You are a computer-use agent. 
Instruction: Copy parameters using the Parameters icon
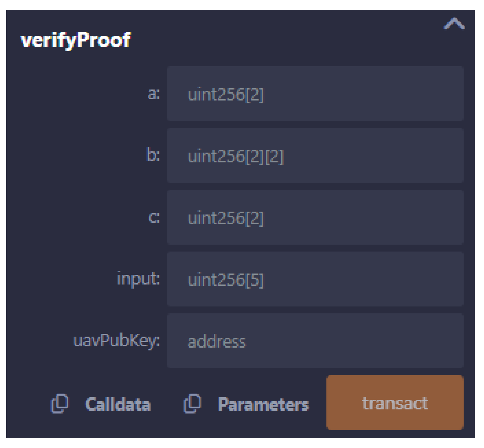[x=192, y=403]
